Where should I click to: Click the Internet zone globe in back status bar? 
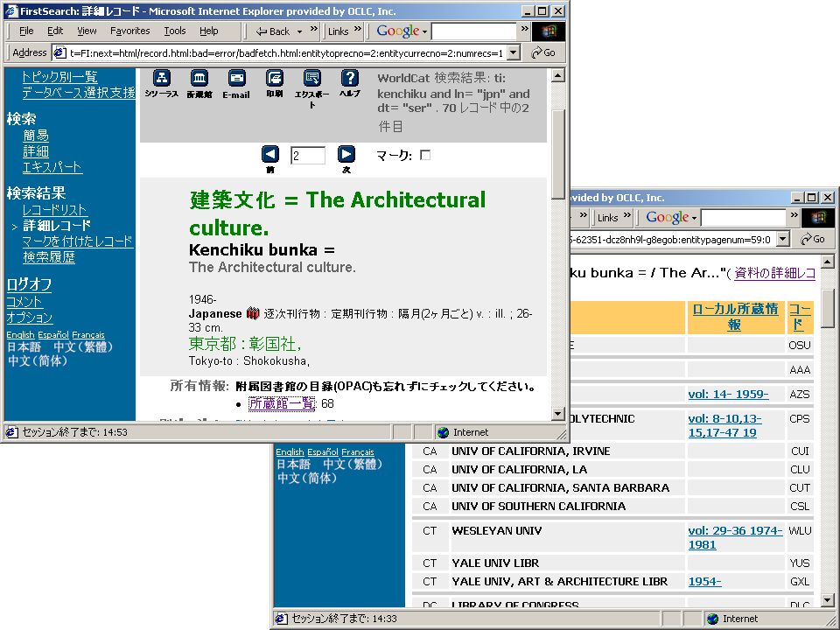712,619
